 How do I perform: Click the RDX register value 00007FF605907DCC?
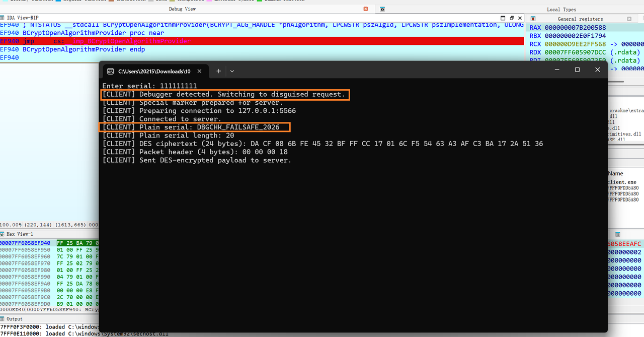pos(574,52)
